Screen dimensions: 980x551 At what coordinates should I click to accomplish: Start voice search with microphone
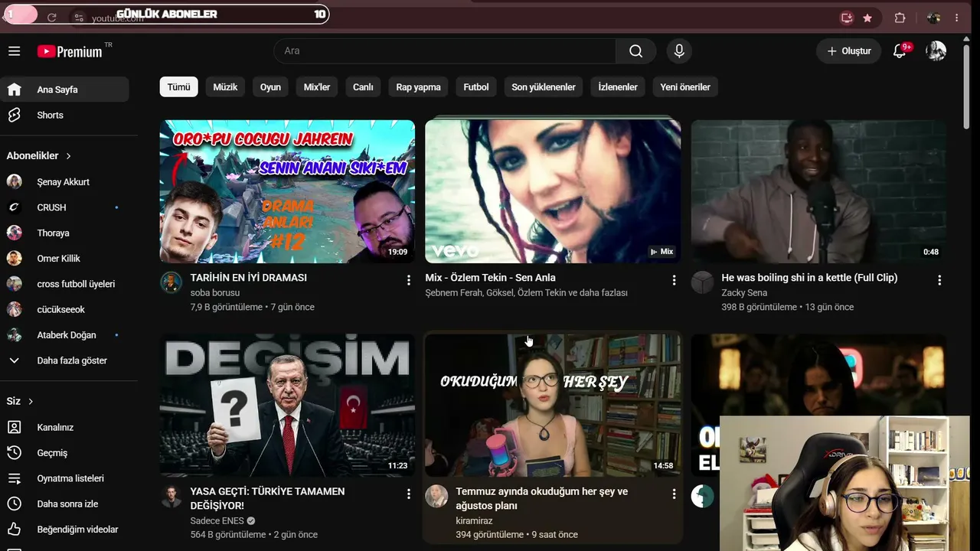click(x=678, y=51)
